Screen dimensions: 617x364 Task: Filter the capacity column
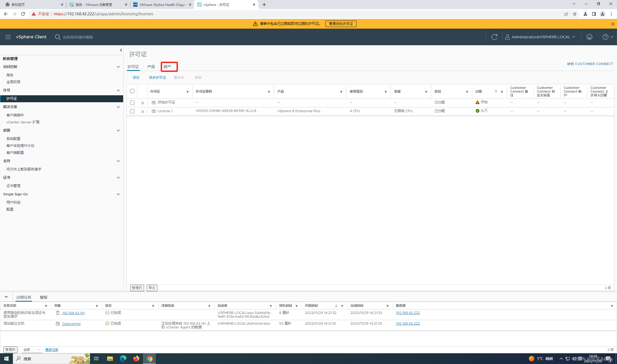(x=426, y=92)
